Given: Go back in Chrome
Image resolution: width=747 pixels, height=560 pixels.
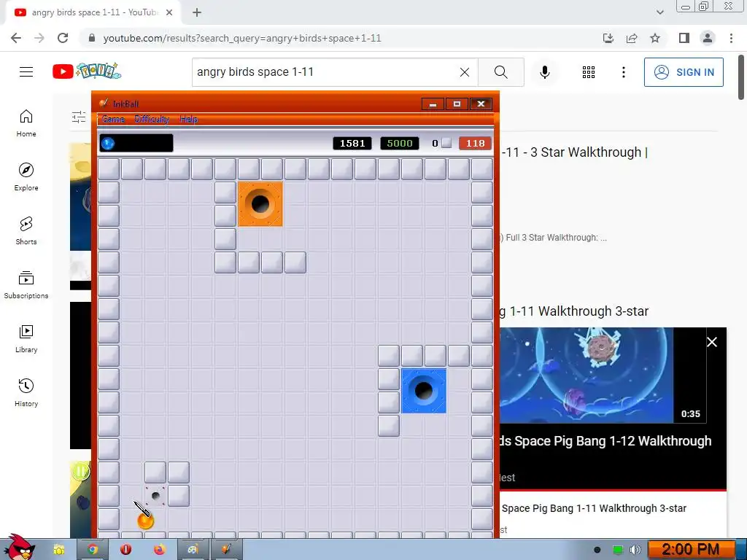Looking at the screenshot, I should [16, 38].
